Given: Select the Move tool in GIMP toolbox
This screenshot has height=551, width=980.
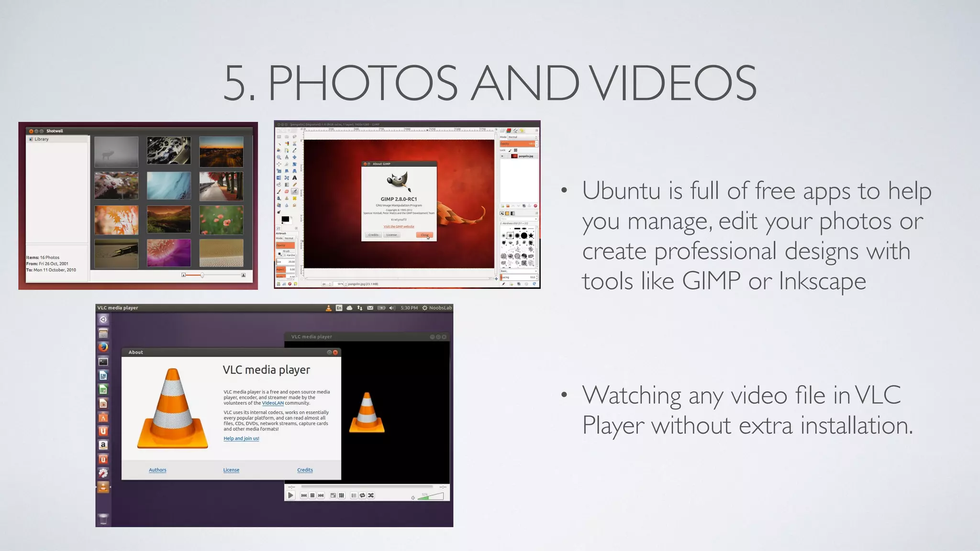Looking at the screenshot, I should 294,157.
